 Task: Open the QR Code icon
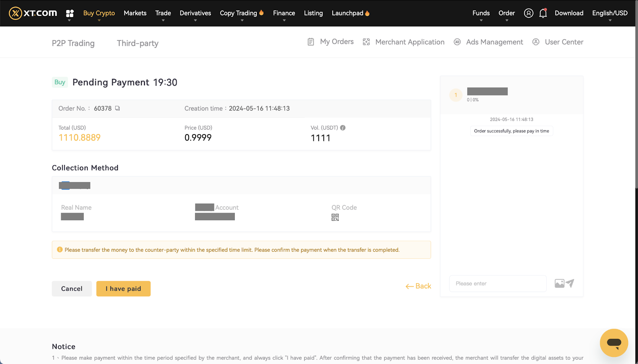click(335, 217)
